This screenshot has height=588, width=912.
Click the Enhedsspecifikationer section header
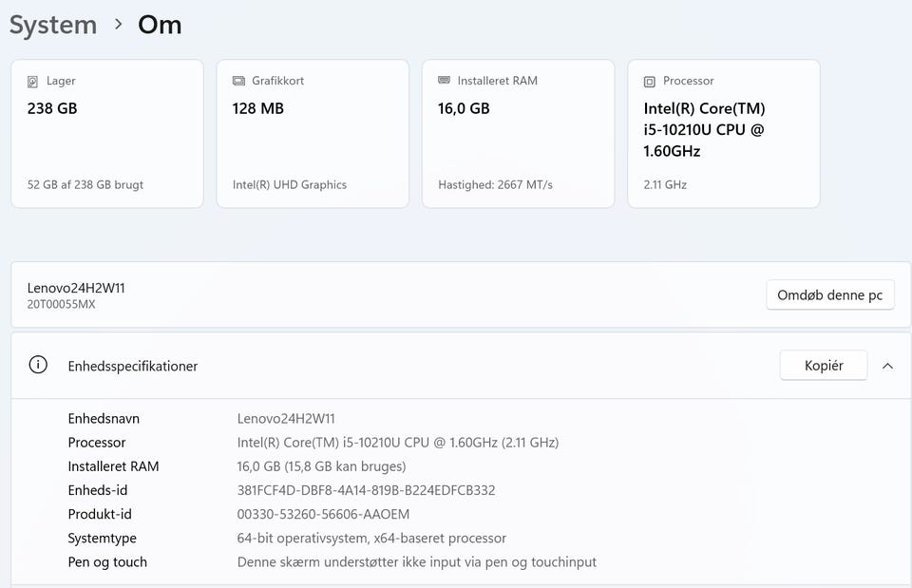pyautogui.click(x=133, y=366)
